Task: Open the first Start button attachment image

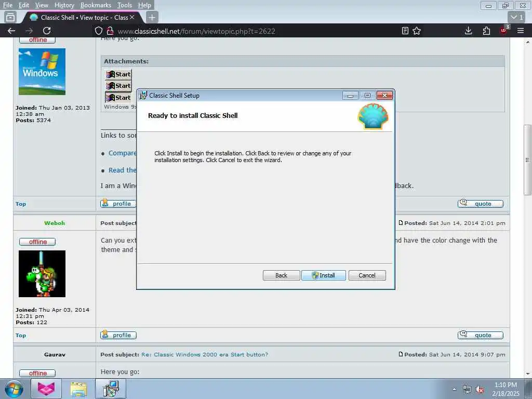Action: (118, 74)
